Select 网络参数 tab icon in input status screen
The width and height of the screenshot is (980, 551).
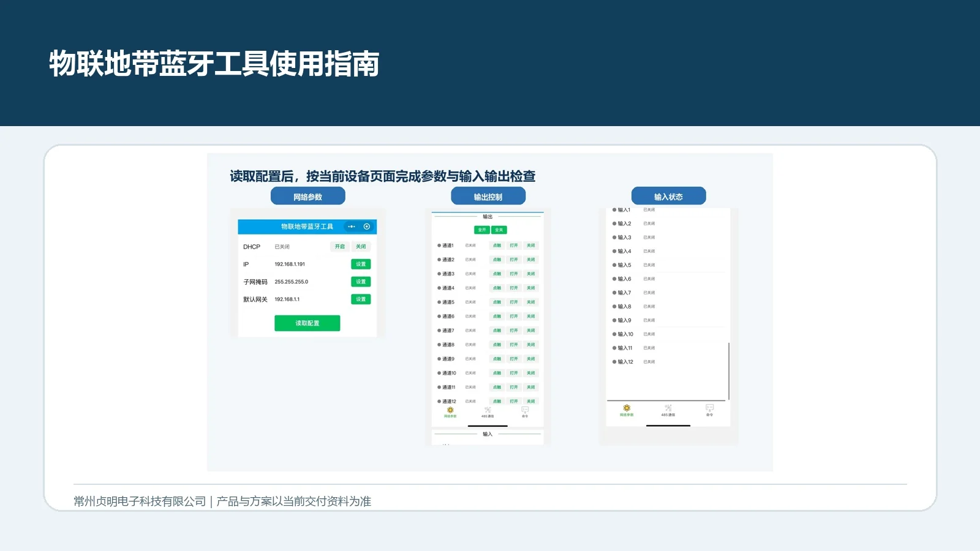[627, 408]
